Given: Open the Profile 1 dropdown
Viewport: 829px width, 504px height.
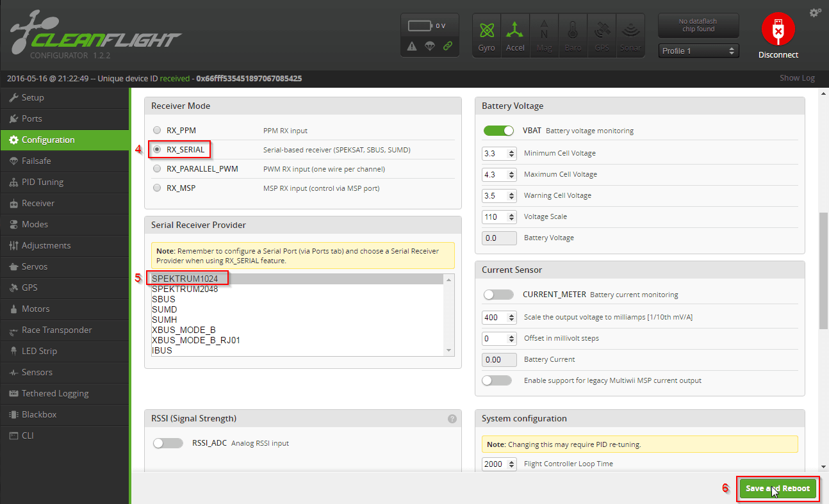Looking at the screenshot, I should coord(698,50).
